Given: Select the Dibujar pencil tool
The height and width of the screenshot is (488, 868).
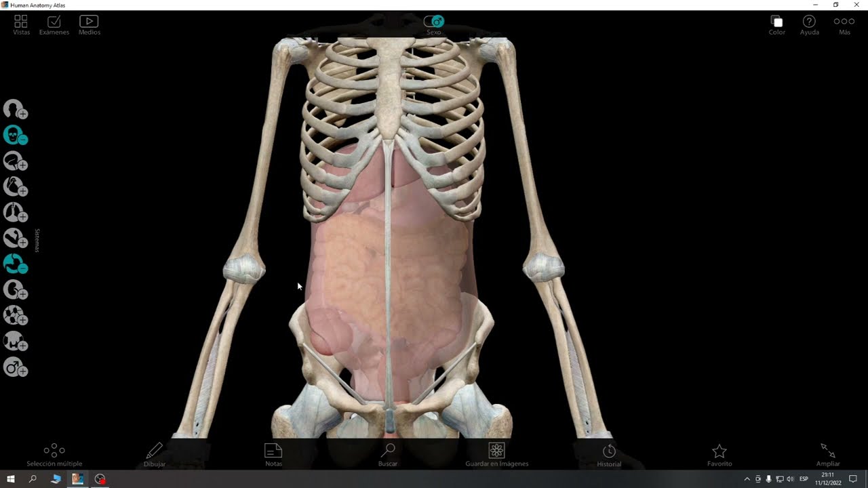Looking at the screenshot, I should [x=155, y=455].
